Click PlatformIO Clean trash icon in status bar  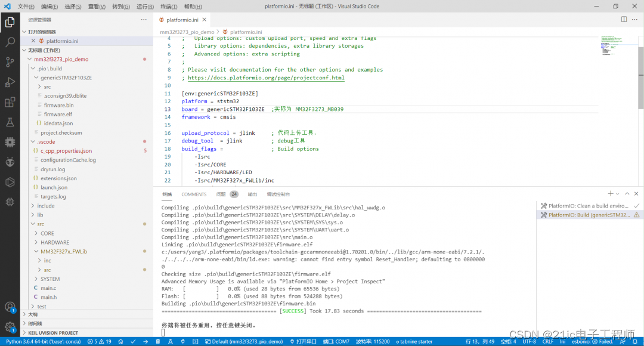(157, 341)
